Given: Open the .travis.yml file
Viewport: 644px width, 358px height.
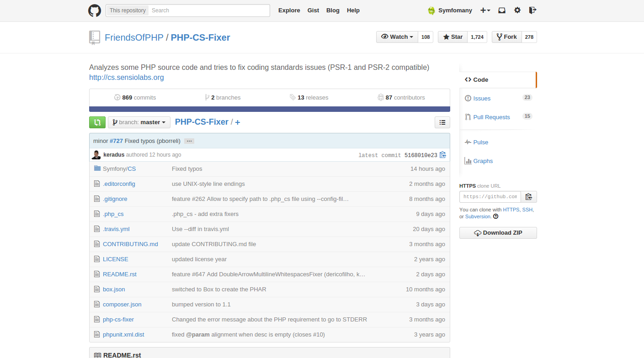Looking at the screenshot, I should pyautogui.click(x=116, y=229).
